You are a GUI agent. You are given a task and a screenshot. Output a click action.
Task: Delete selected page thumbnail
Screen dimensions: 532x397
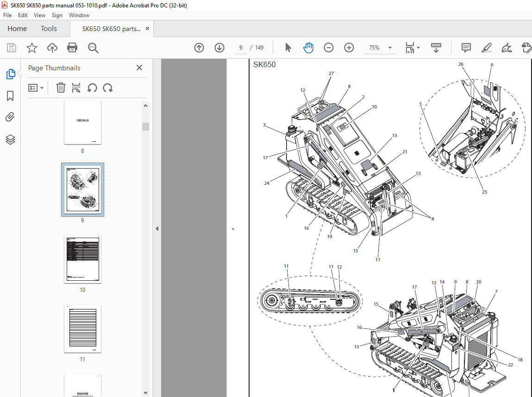[x=60, y=88]
